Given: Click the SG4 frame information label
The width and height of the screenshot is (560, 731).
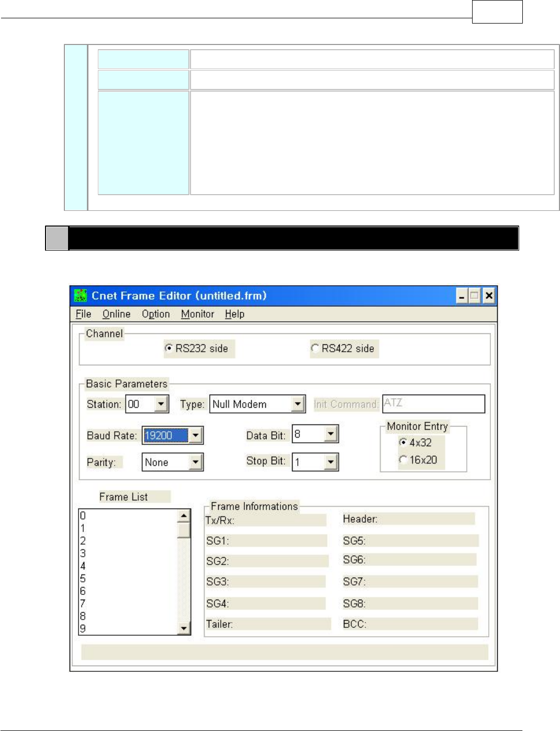Looking at the screenshot, I should (x=218, y=604).
